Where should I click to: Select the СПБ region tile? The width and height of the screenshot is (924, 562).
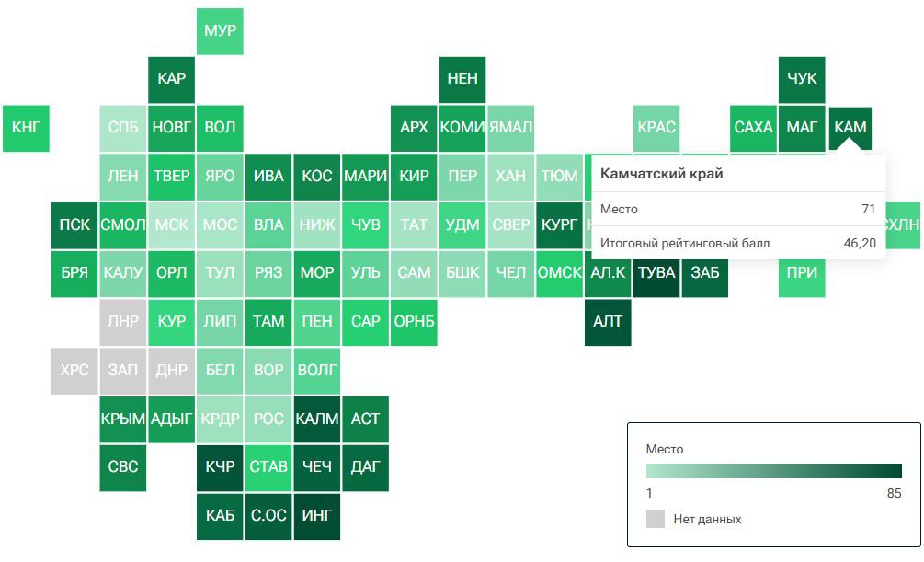[122, 128]
